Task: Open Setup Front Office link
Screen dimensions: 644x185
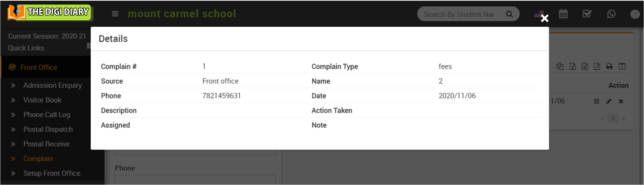Action: (x=52, y=173)
